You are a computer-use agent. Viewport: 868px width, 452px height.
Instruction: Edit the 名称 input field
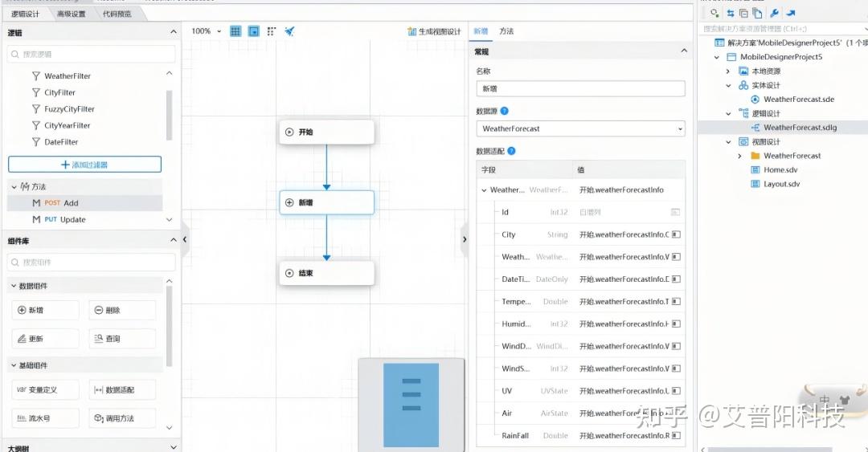tap(581, 88)
